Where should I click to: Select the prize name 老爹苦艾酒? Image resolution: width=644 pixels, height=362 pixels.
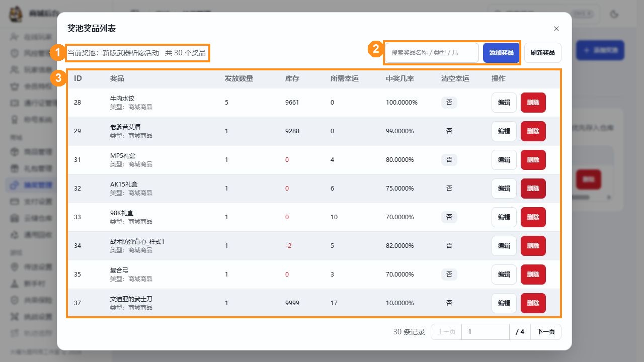click(125, 127)
